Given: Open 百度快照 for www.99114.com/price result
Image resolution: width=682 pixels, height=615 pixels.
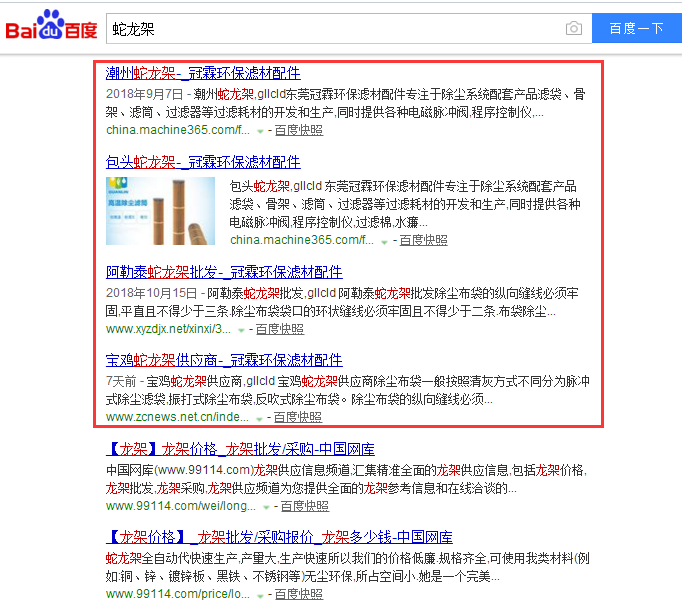Looking at the screenshot, I should tap(299, 594).
